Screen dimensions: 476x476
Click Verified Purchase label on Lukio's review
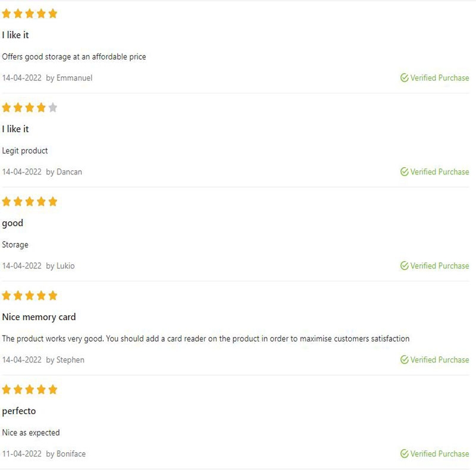coord(440,266)
